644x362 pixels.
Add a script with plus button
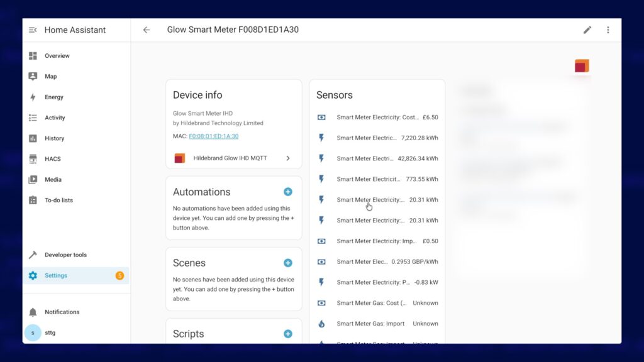point(287,334)
